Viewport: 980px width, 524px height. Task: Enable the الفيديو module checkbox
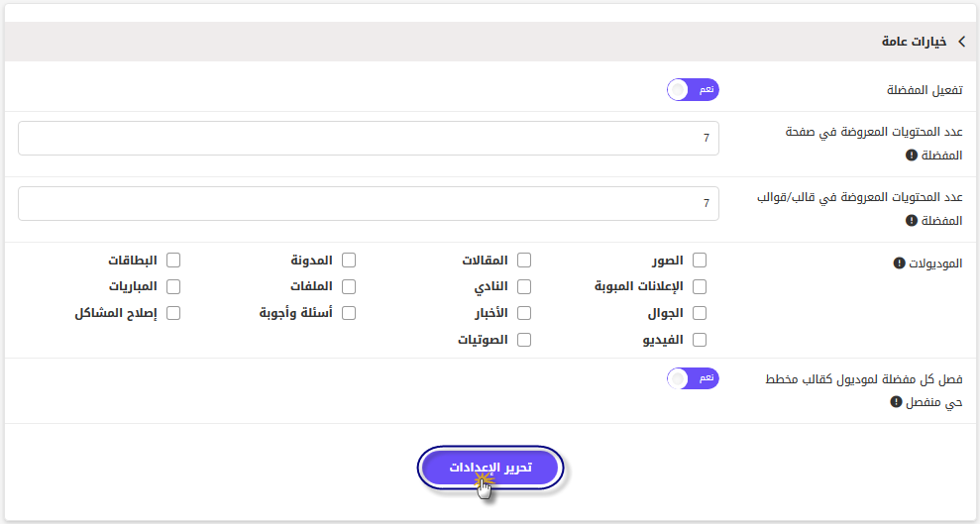[700, 340]
